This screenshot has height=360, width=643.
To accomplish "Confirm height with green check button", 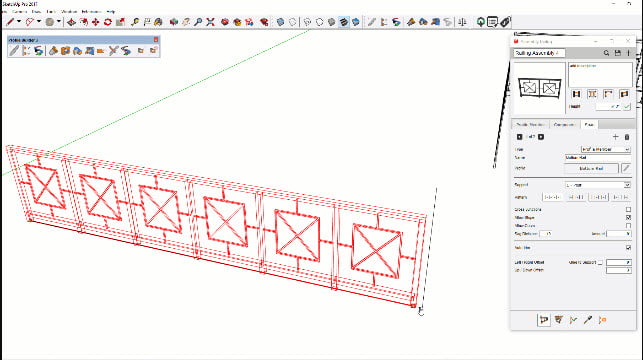I will point(627,107).
